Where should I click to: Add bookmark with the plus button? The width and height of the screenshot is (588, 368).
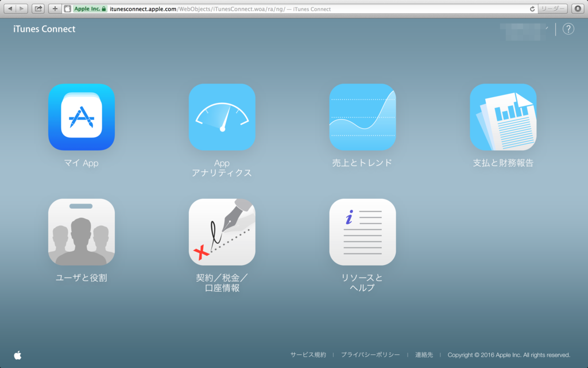point(55,9)
